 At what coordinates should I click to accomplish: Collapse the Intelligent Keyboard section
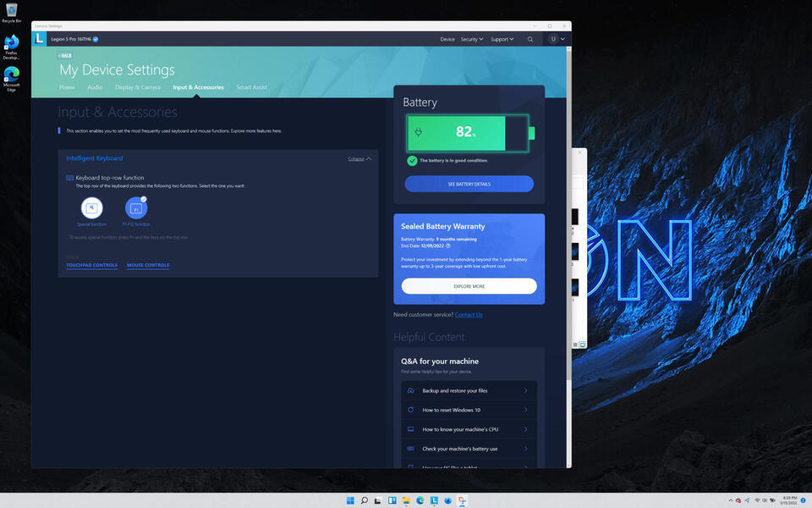pos(359,159)
